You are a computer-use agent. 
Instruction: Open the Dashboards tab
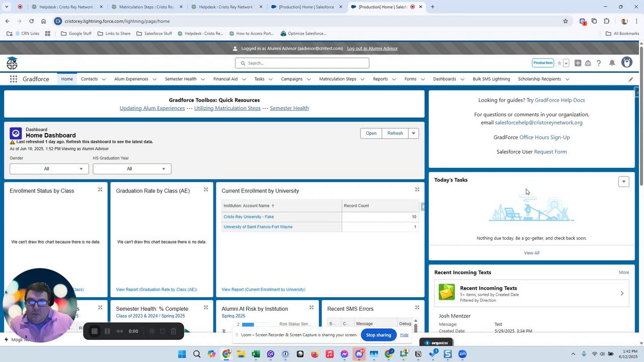pos(444,79)
